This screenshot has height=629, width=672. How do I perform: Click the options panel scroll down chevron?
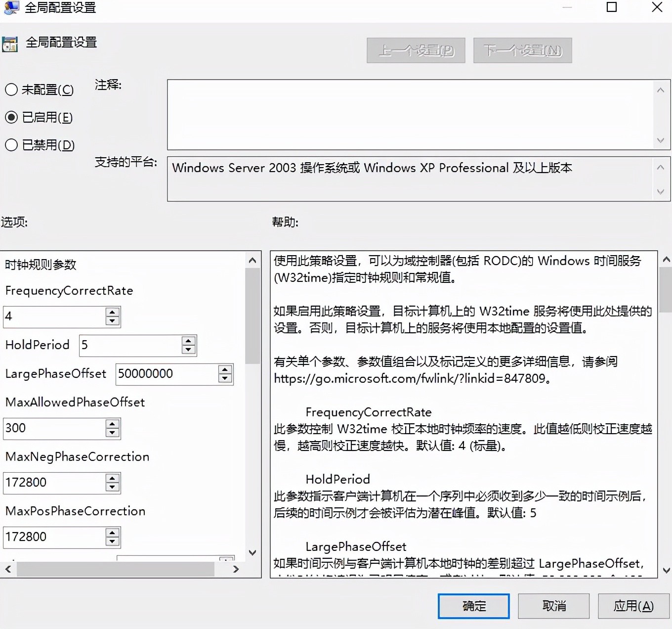[252, 552]
